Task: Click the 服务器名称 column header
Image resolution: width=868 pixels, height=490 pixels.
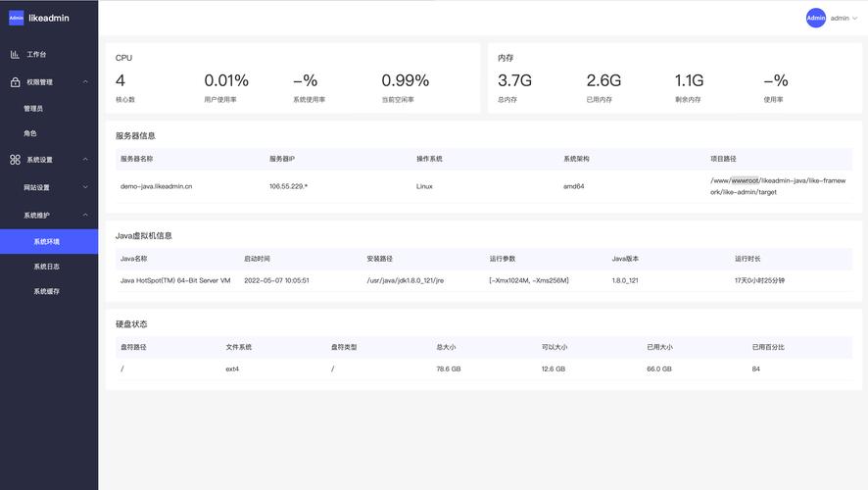Action: 137,159
